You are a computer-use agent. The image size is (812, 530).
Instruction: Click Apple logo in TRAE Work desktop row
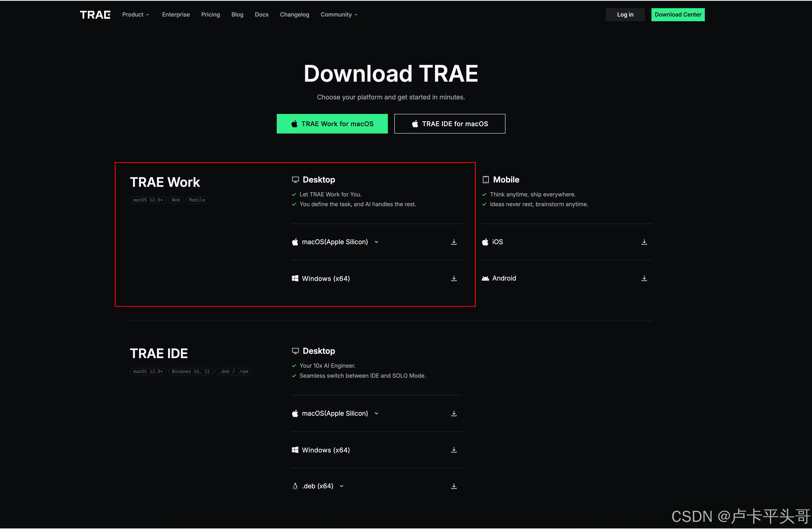coord(295,242)
